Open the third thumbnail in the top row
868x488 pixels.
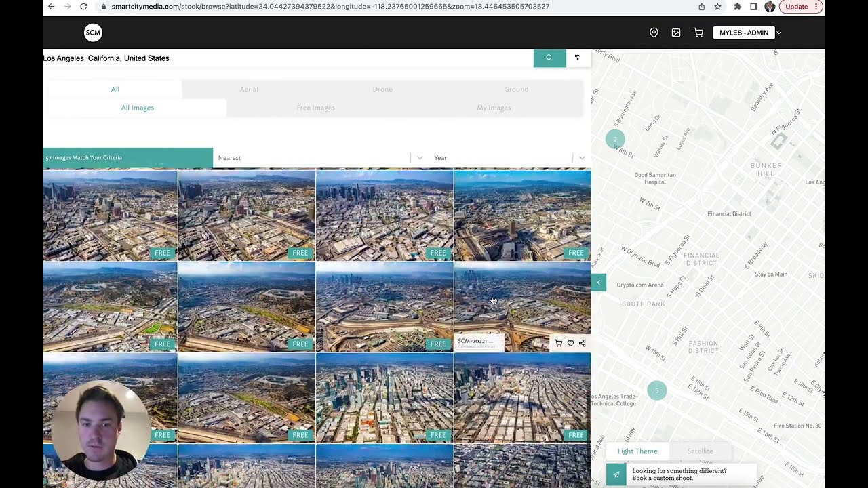(384, 216)
